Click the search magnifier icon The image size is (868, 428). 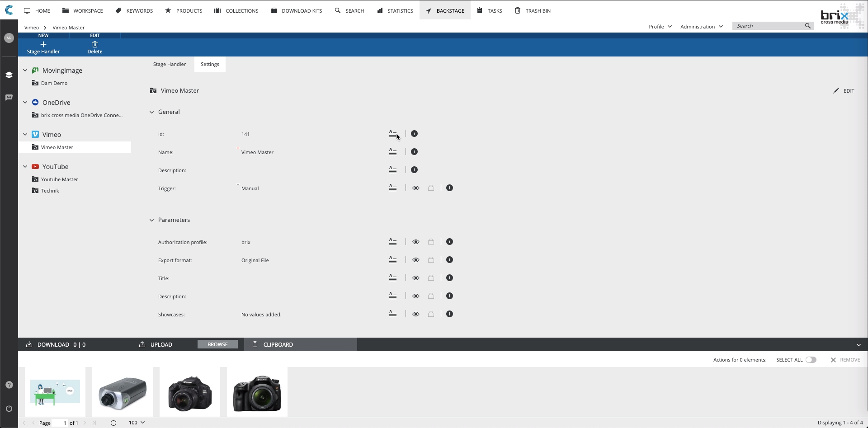click(x=808, y=26)
